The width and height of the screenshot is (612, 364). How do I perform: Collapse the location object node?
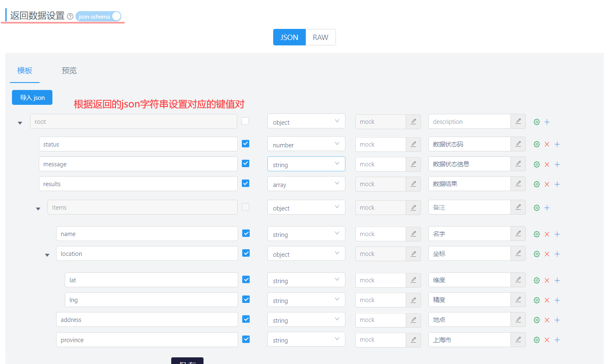(x=47, y=255)
